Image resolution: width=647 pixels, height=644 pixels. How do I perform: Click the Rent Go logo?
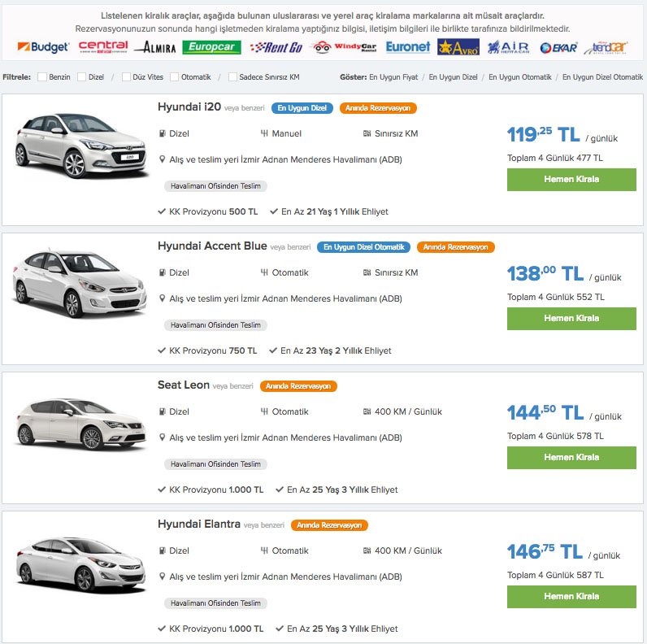(x=276, y=47)
